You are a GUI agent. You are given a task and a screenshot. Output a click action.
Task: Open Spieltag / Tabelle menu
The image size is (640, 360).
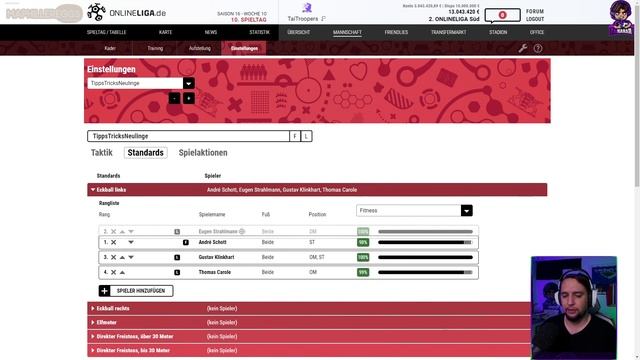pos(107,32)
